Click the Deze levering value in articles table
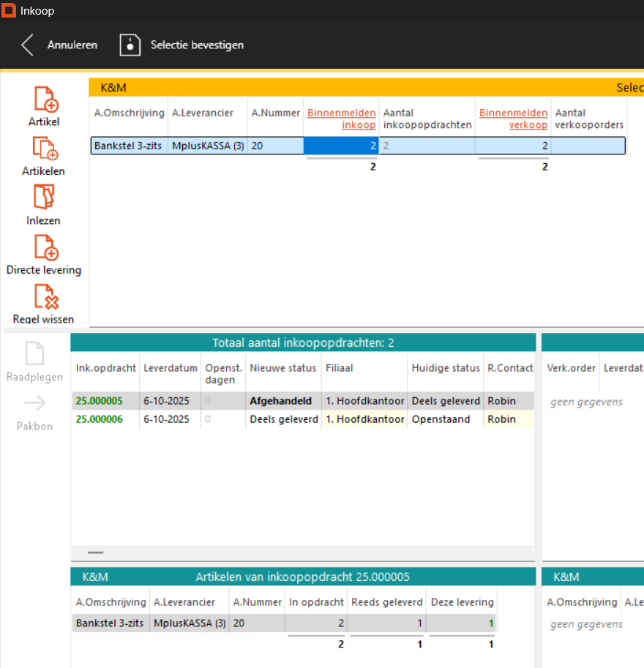644x668 pixels. 462,623
